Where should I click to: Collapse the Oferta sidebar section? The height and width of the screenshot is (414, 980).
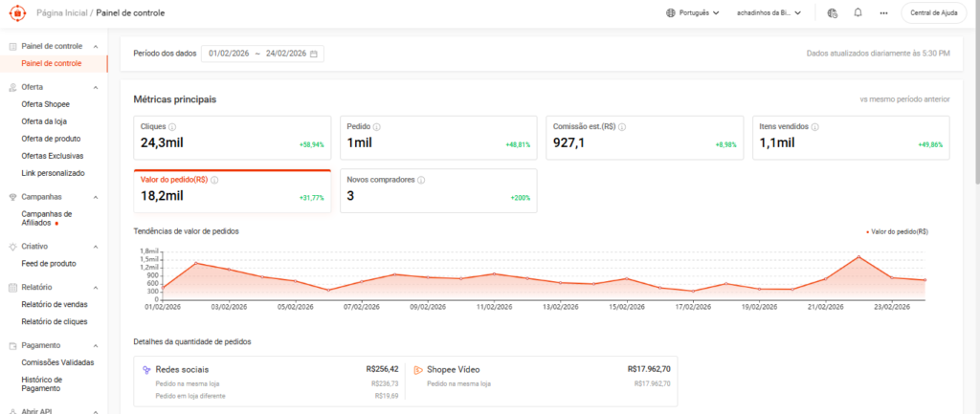(x=96, y=87)
